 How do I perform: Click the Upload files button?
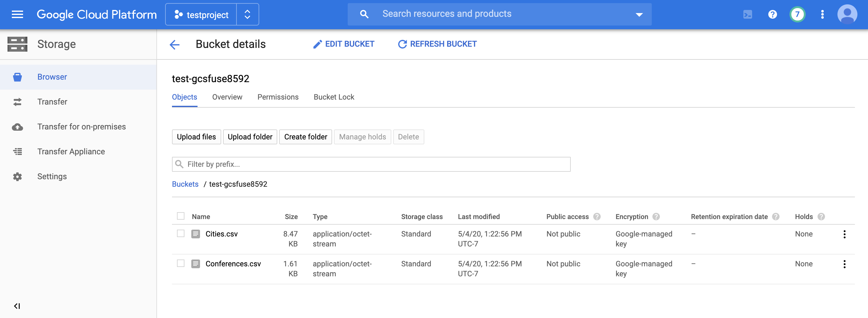[196, 137]
